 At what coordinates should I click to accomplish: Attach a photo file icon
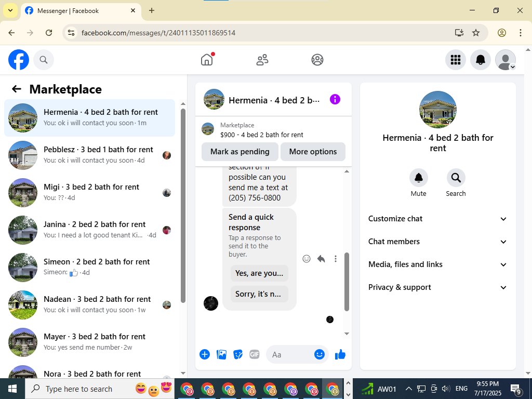tap(221, 354)
